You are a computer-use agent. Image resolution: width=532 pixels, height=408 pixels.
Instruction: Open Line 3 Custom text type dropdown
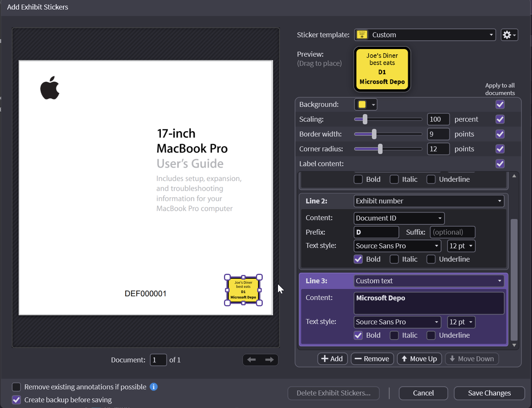click(429, 281)
